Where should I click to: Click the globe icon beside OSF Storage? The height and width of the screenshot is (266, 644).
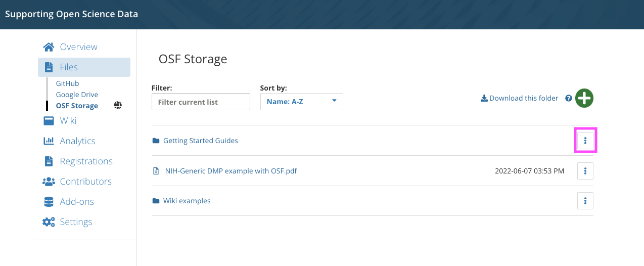(x=118, y=106)
